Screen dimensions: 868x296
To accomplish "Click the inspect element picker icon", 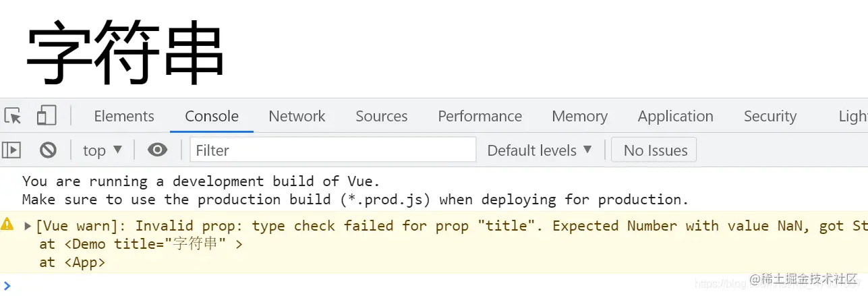I will coord(13,116).
